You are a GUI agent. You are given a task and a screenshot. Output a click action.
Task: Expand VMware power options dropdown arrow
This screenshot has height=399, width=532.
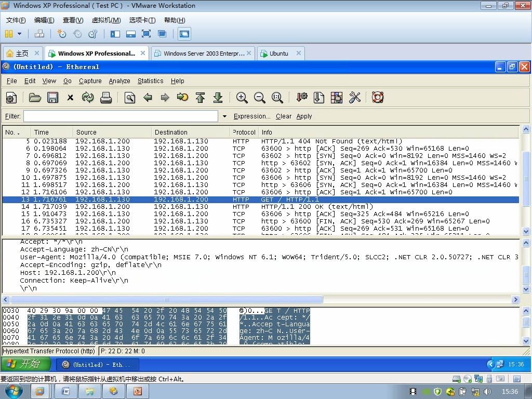pyautogui.click(x=19, y=34)
